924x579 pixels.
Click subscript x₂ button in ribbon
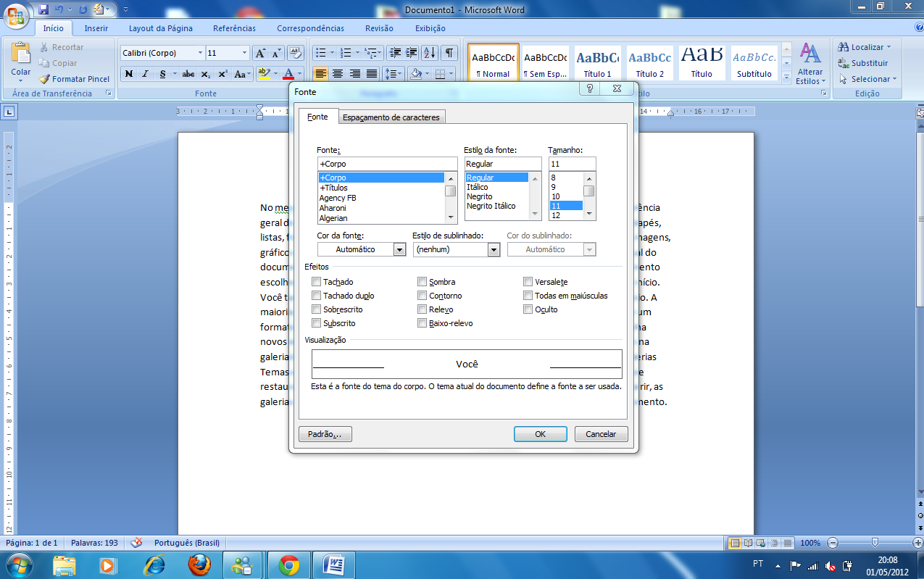206,74
